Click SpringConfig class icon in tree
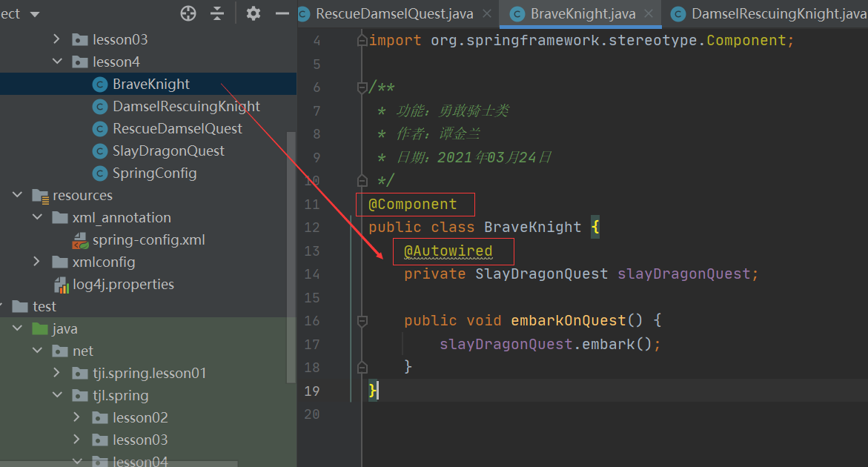 coord(99,173)
